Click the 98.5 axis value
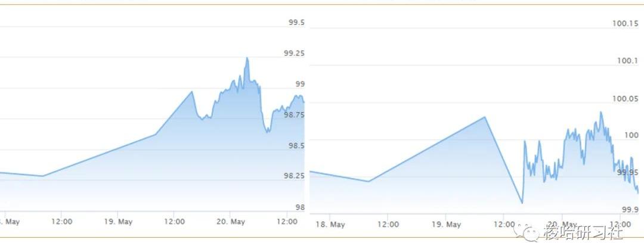The width and height of the screenshot is (644, 243). 296,145
